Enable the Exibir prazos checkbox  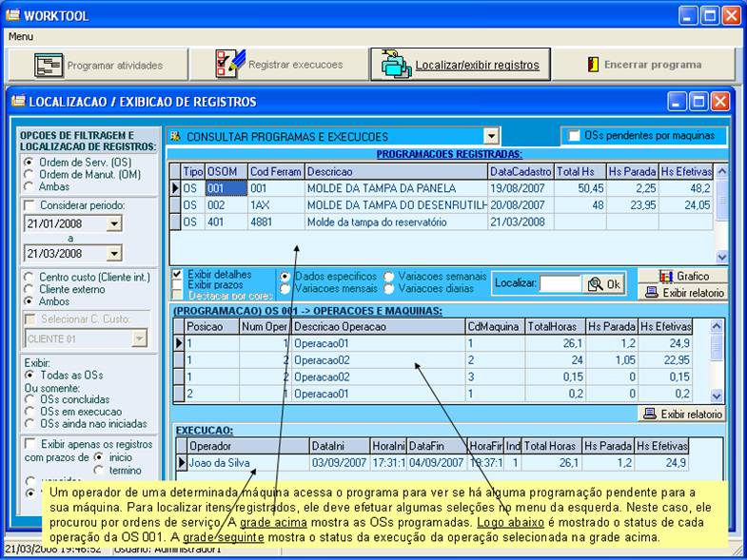pyautogui.click(x=177, y=285)
